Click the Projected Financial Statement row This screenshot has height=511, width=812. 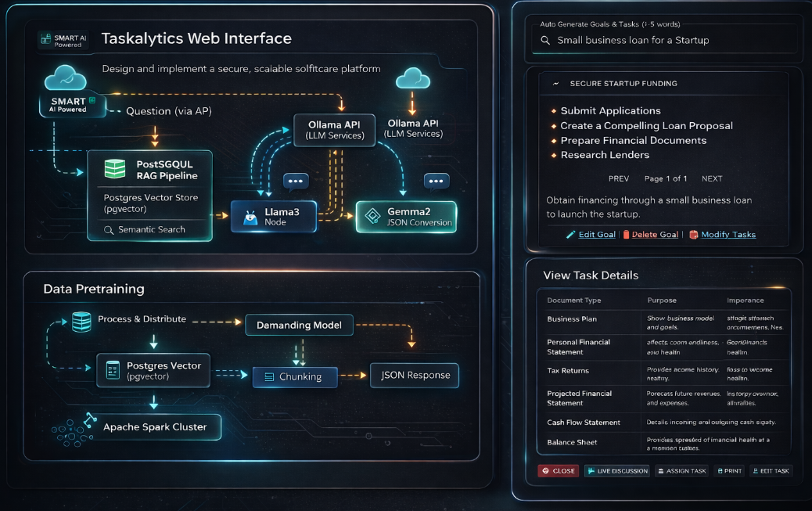coord(663,398)
